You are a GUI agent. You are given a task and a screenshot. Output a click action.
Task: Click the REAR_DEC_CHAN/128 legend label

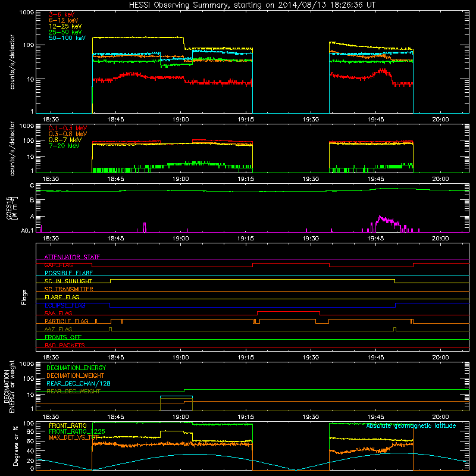point(79,384)
